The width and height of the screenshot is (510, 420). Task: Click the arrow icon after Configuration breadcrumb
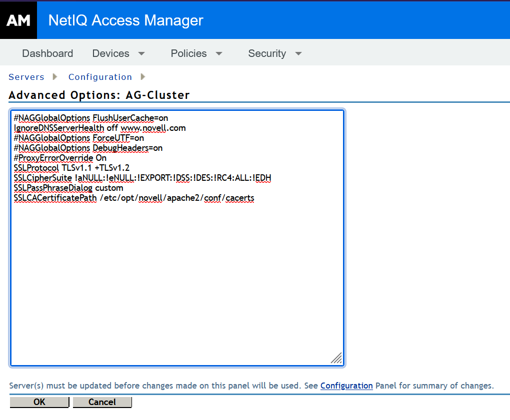point(142,76)
